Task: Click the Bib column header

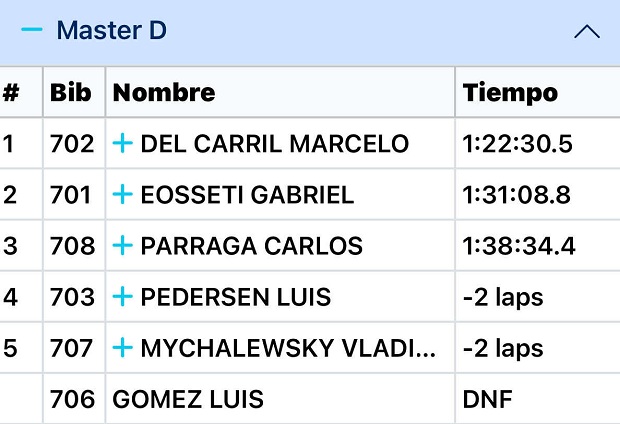Action: pos(71,93)
